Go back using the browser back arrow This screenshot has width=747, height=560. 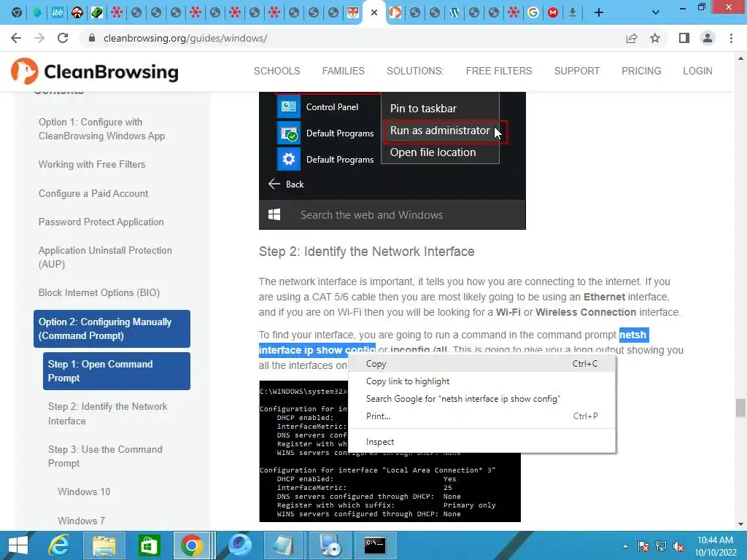(16, 38)
